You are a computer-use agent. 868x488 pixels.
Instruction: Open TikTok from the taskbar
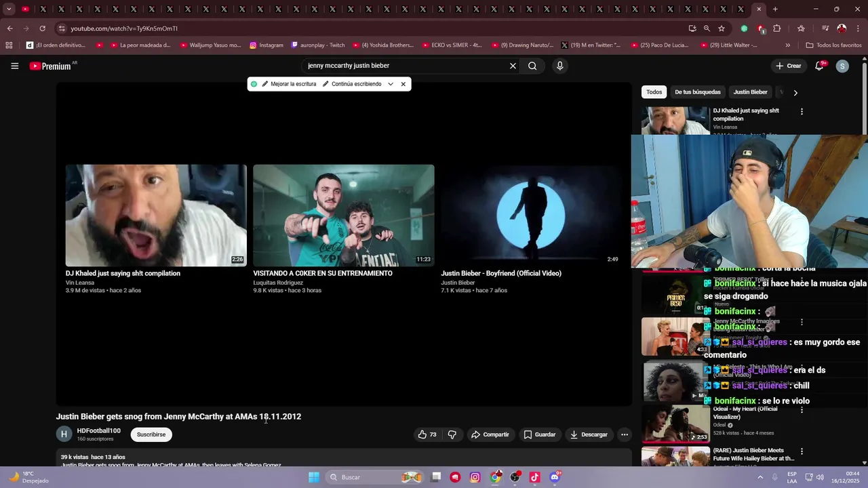coord(534,477)
